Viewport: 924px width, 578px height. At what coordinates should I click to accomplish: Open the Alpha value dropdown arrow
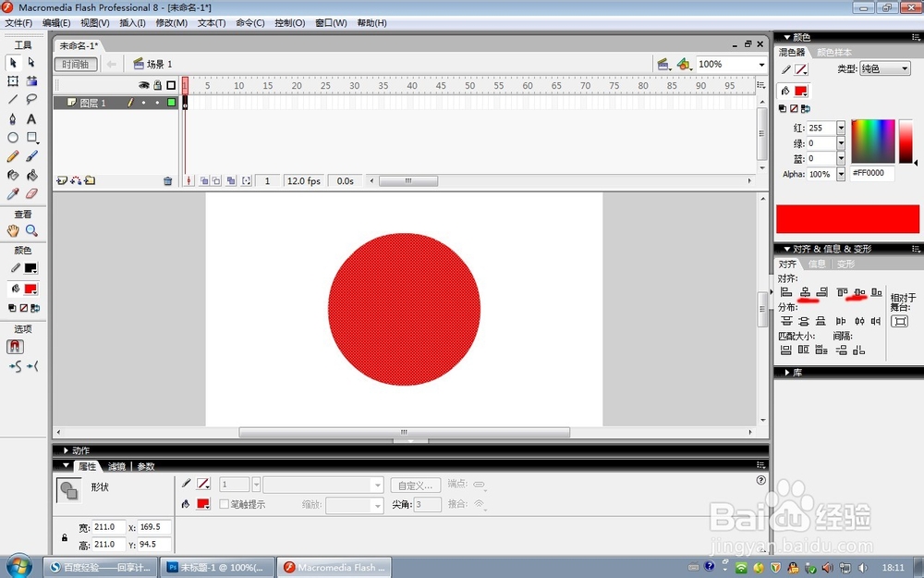tap(841, 174)
